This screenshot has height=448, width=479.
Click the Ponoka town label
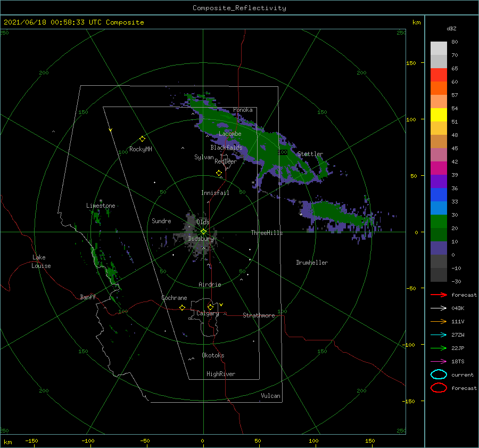(x=243, y=110)
